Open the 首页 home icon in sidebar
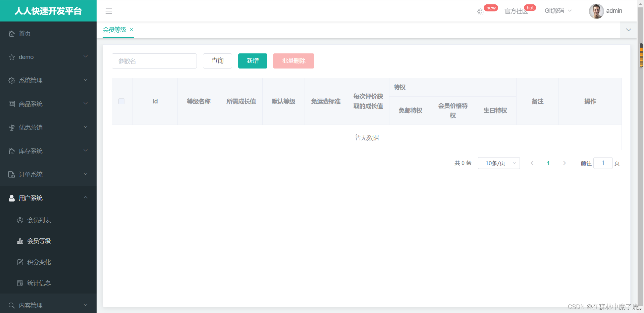 point(12,34)
